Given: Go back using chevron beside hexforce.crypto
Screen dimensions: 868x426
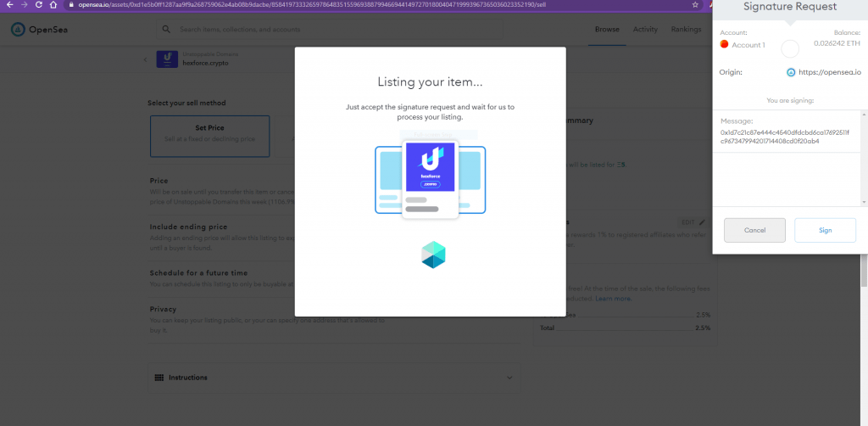Looking at the screenshot, I should coord(146,60).
